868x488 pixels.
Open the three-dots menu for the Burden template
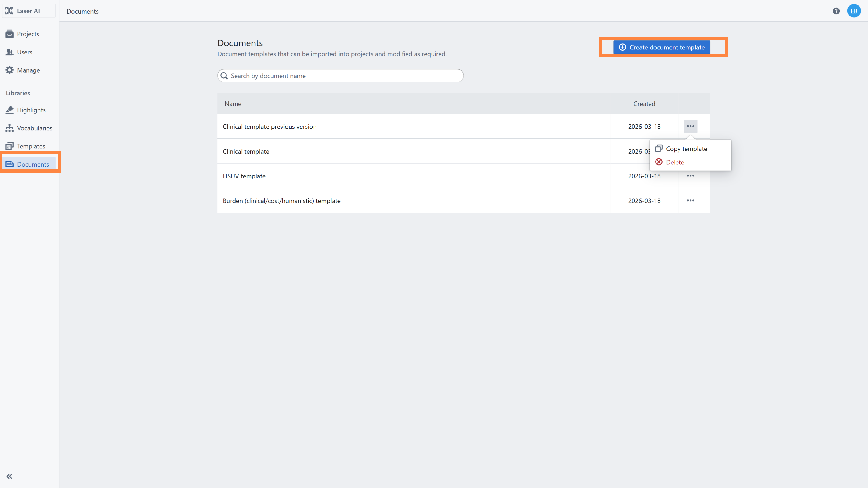[x=690, y=201]
